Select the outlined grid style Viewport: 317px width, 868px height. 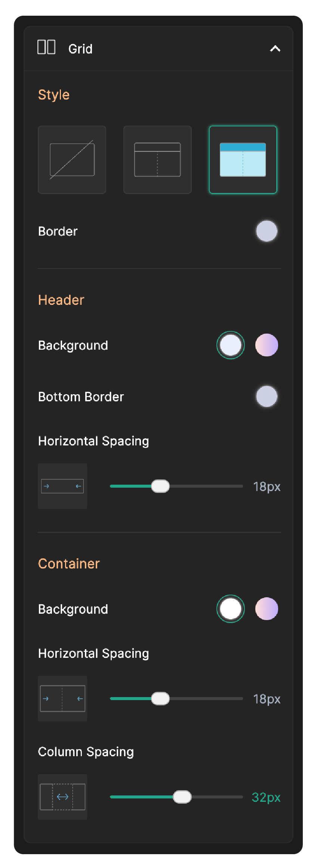tap(157, 160)
